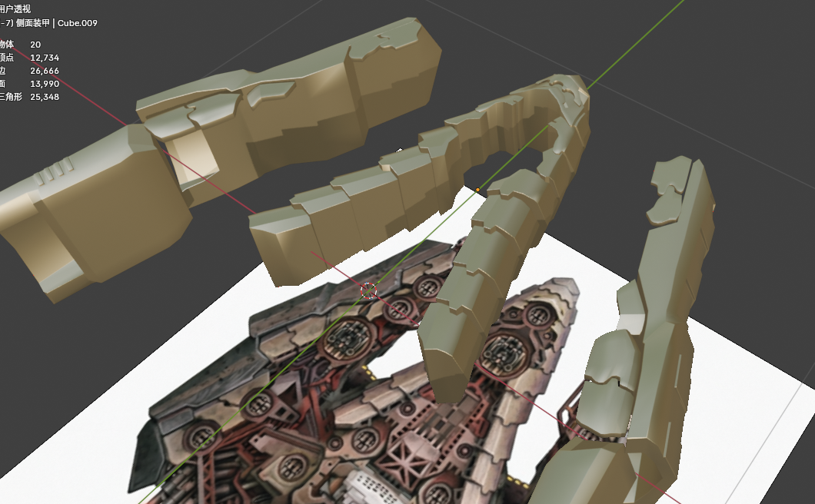Click the 面 count 13,990 statistic
The image size is (815, 504).
point(45,84)
